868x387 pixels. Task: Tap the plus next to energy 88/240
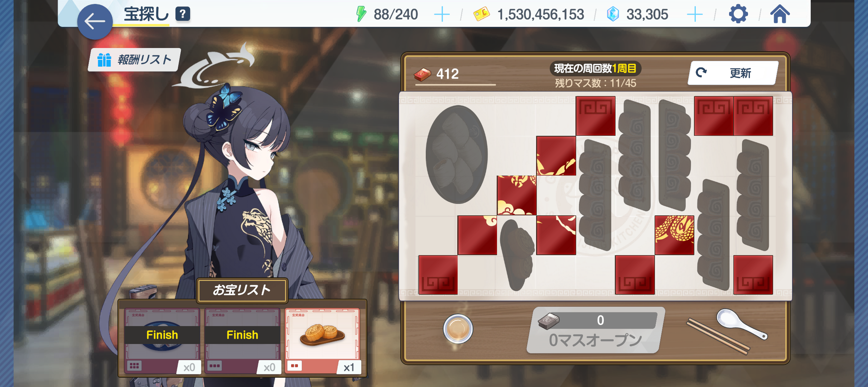pos(442,14)
